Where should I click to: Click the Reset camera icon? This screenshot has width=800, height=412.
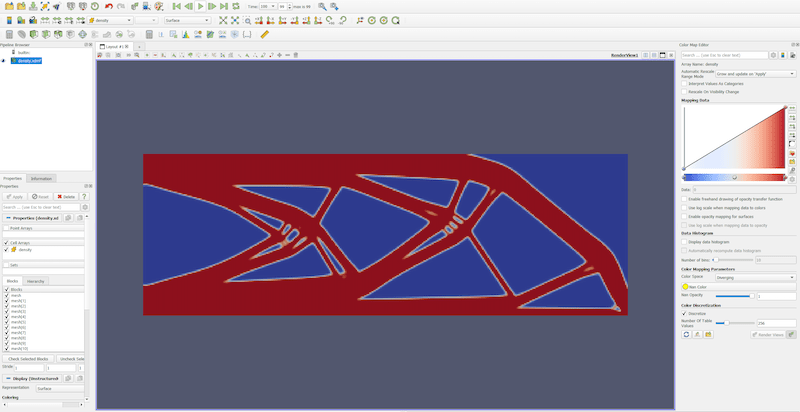(x=222, y=20)
